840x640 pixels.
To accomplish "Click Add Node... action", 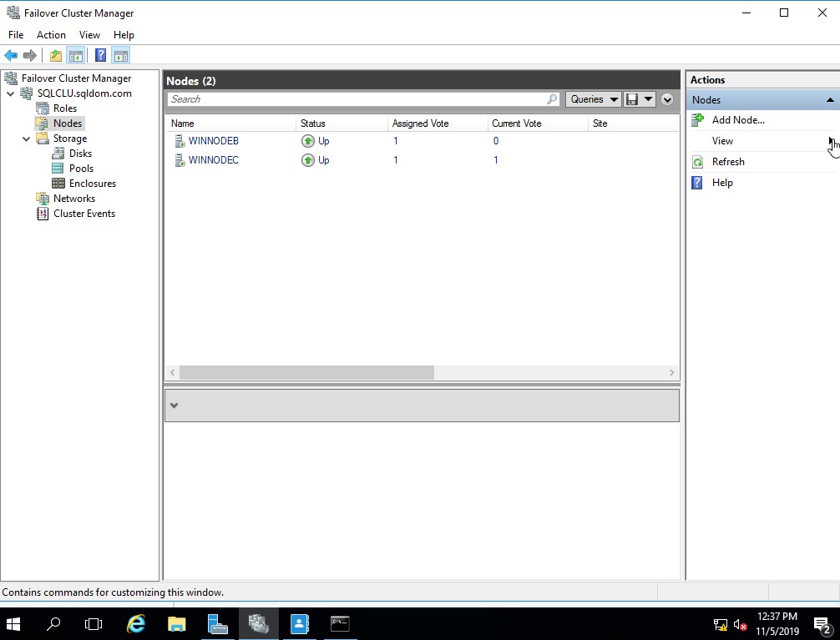I will [737, 120].
